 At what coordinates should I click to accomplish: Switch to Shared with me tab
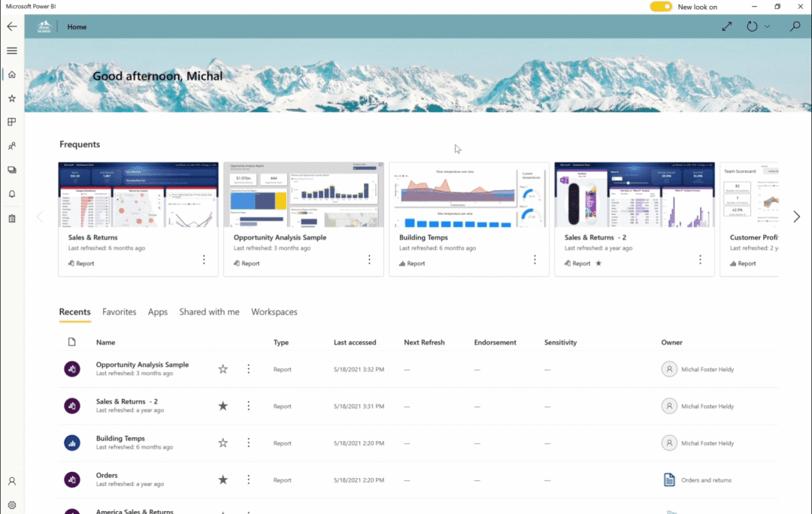pyautogui.click(x=209, y=312)
